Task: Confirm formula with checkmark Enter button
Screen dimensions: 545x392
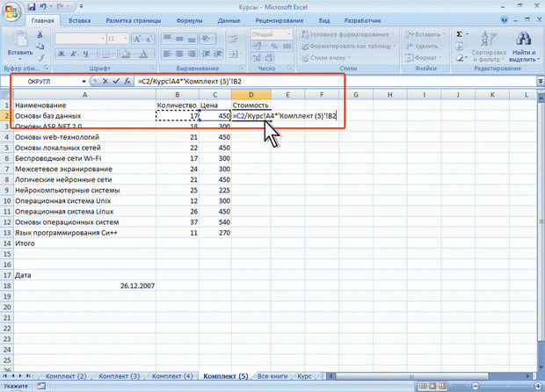Action: [x=116, y=82]
